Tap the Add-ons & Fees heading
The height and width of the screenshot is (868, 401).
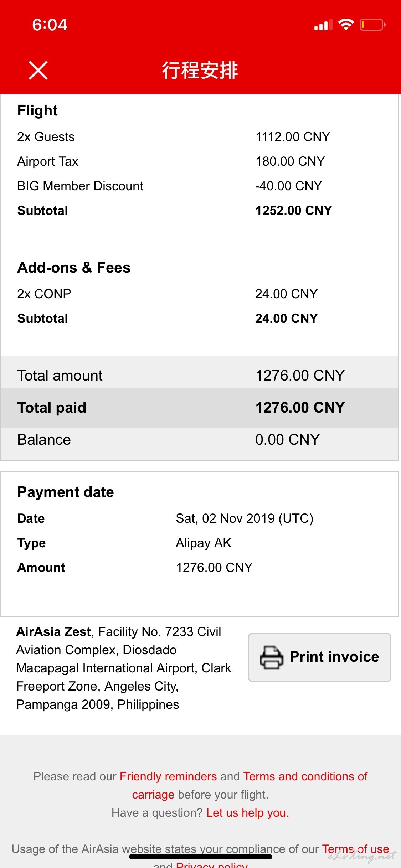[x=74, y=268]
